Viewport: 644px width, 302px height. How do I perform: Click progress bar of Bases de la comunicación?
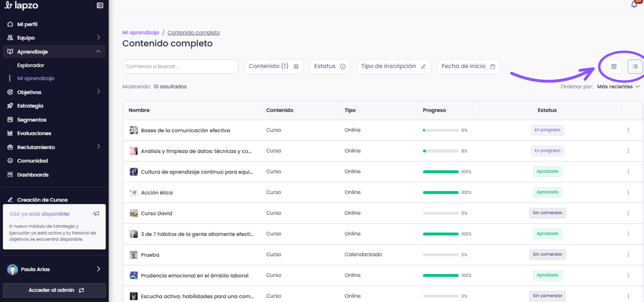click(441, 130)
